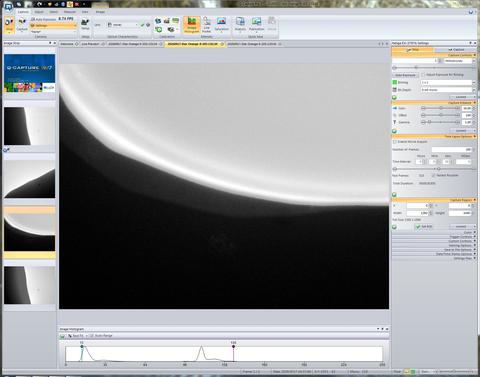The height and width of the screenshot is (377, 480).
Task: Switch to the Live Preview document tab
Action: click(x=93, y=44)
